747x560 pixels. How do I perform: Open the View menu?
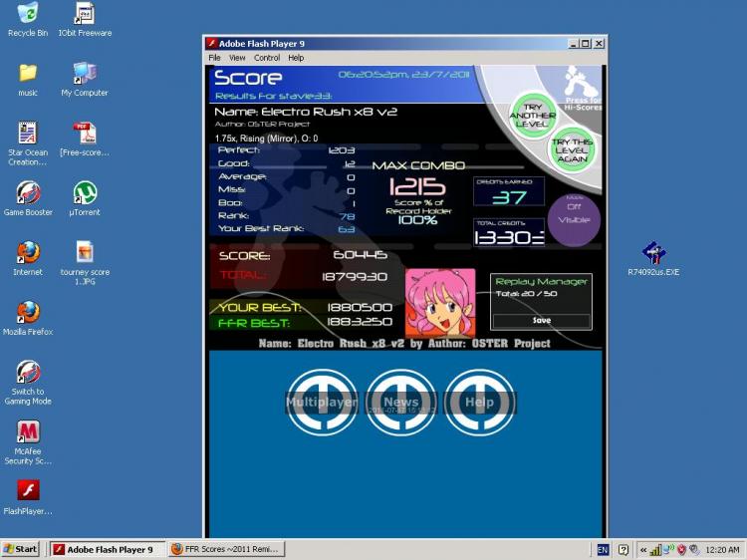[237, 58]
